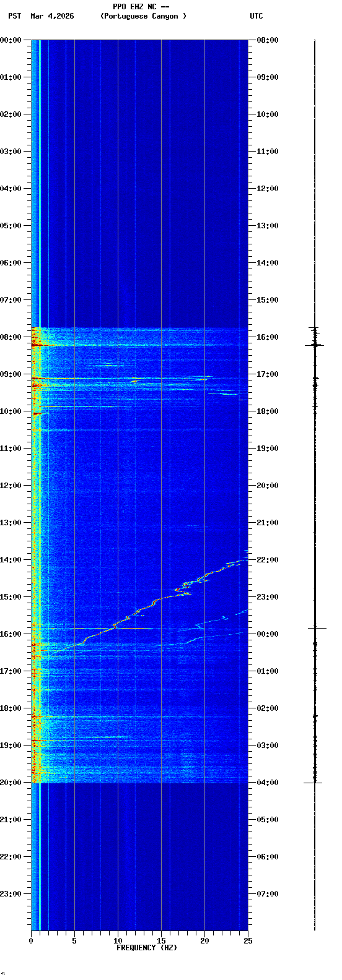Click the PST axis '13:00' label
The height and width of the screenshot is (980, 342).
[11, 523]
